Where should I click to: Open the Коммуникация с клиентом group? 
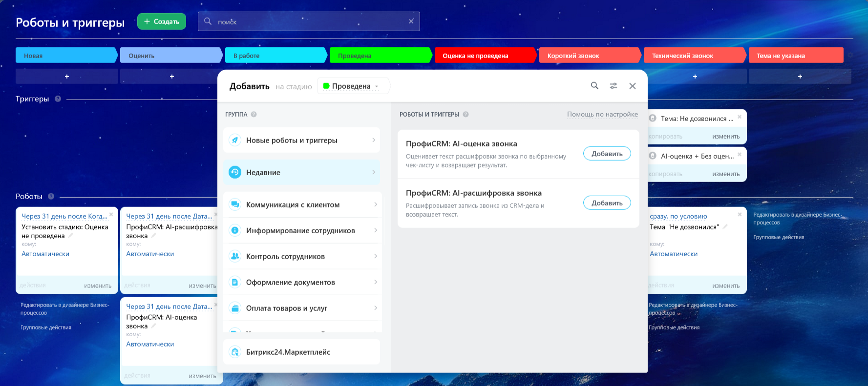[302, 204]
